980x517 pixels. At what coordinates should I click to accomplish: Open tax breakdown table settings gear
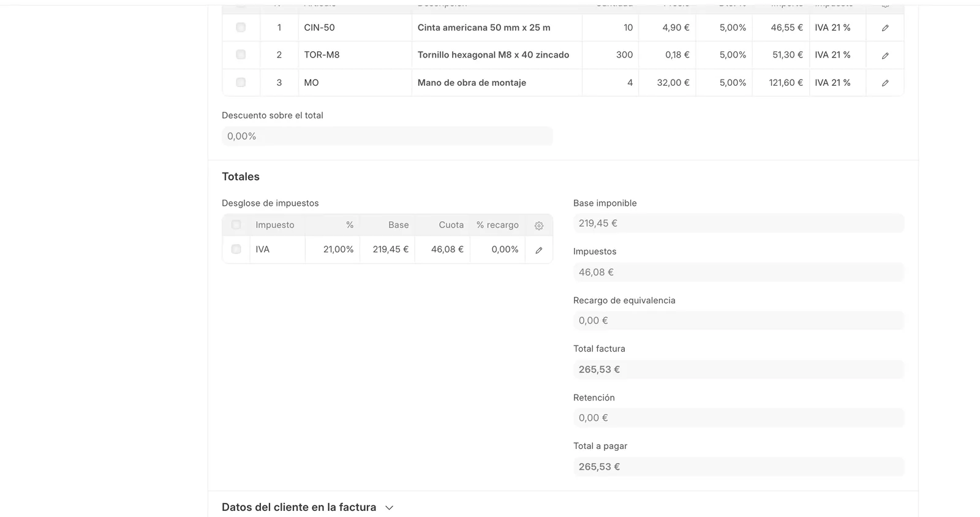coord(539,225)
